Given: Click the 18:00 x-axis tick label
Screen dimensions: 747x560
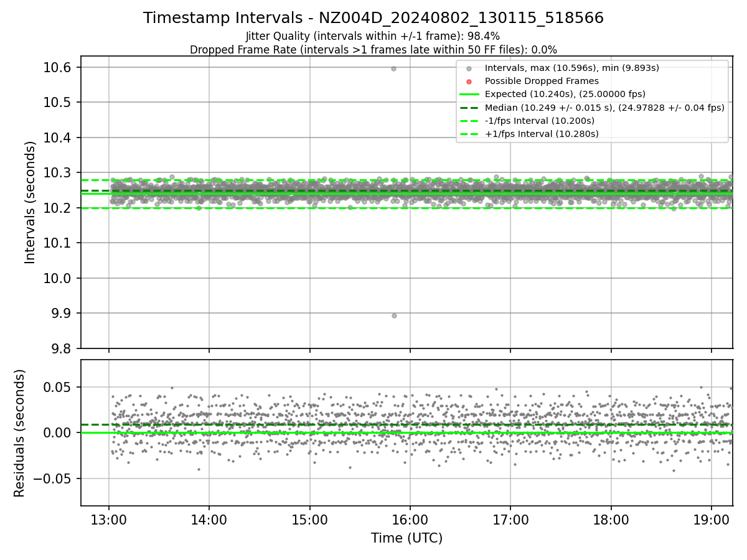Looking at the screenshot, I should [611, 519].
